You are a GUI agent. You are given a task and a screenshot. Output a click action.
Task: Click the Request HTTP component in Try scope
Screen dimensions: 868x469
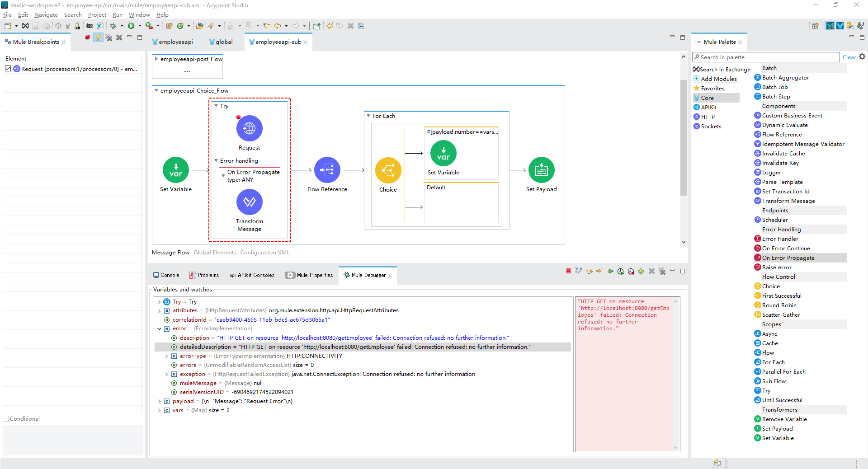pyautogui.click(x=249, y=128)
